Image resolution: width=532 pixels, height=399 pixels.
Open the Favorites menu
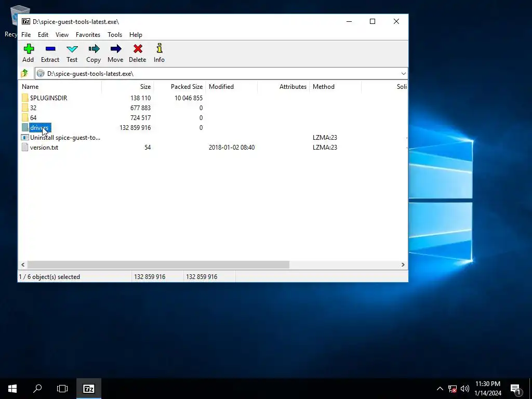tap(88, 35)
